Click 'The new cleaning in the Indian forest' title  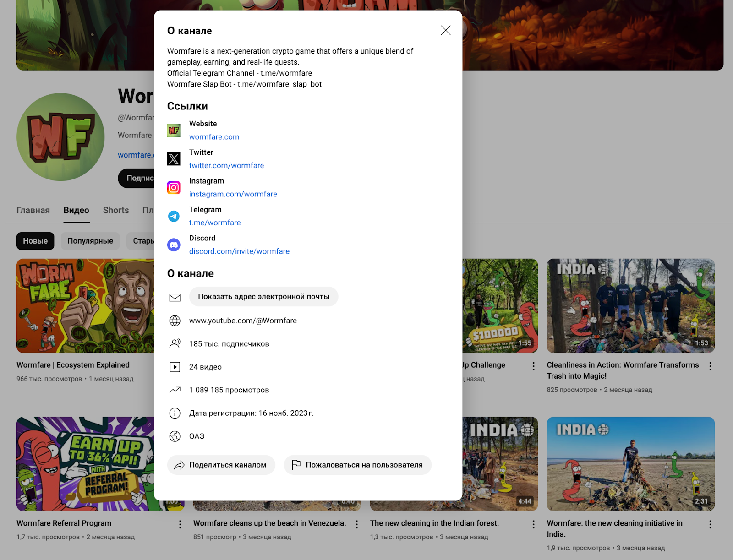[434, 523]
